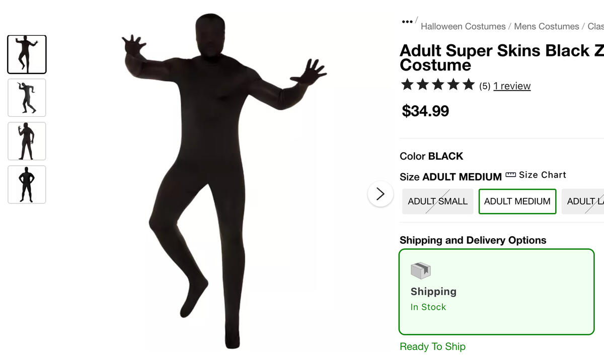This screenshot has height=364, width=604.
Task: Choose the partially visible ADULT LARGE size
Action: (x=584, y=201)
